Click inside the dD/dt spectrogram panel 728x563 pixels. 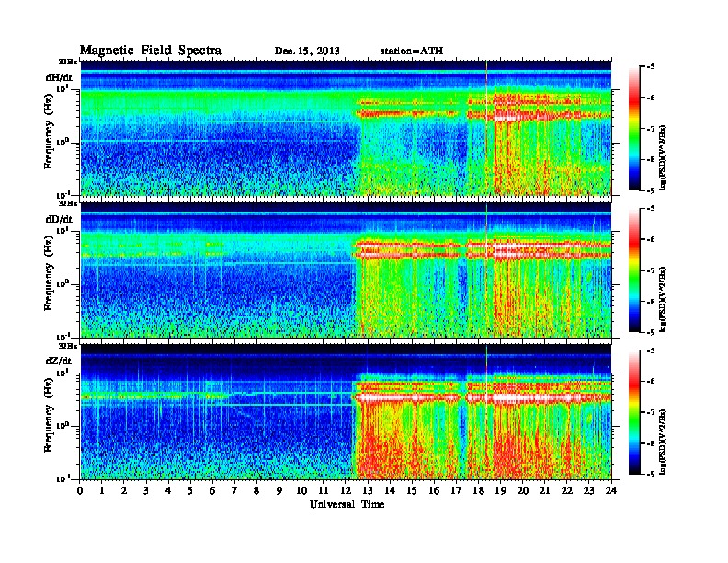346,270
